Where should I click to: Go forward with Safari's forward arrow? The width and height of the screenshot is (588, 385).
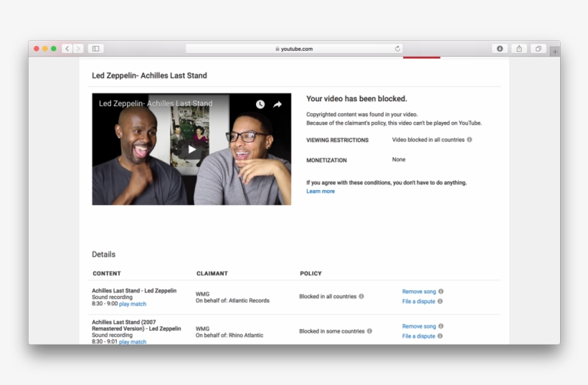pos(78,49)
